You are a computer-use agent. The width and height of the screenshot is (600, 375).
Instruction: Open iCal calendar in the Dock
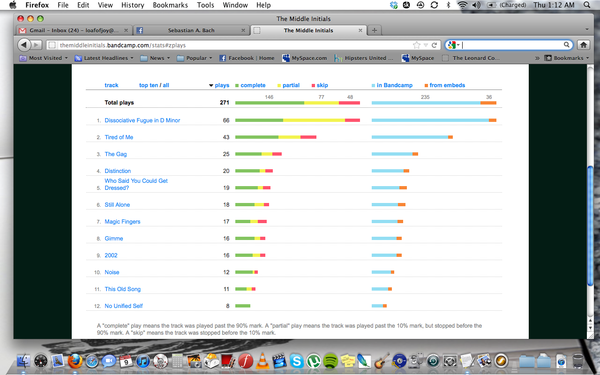tap(126, 361)
